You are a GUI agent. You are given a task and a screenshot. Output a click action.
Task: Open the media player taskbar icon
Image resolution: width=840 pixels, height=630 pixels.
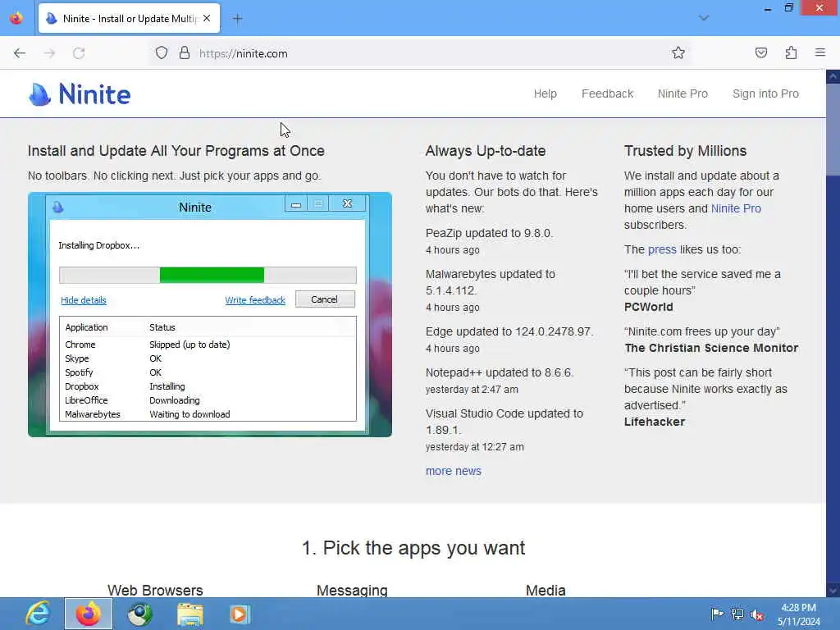(240, 614)
